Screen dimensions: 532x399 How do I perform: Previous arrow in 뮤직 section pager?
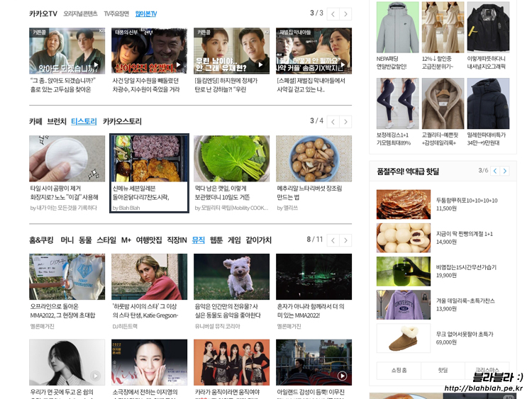coord(333,240)
